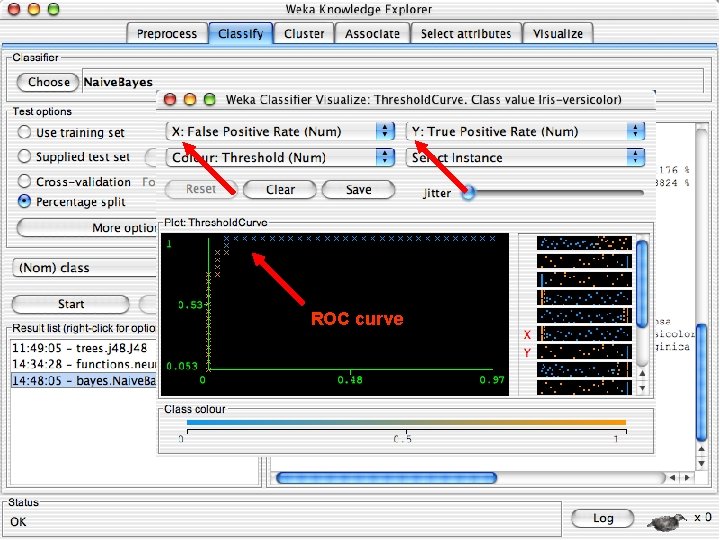
Task: Open the (Nom) class dropdown
Action: coord(85,268)
